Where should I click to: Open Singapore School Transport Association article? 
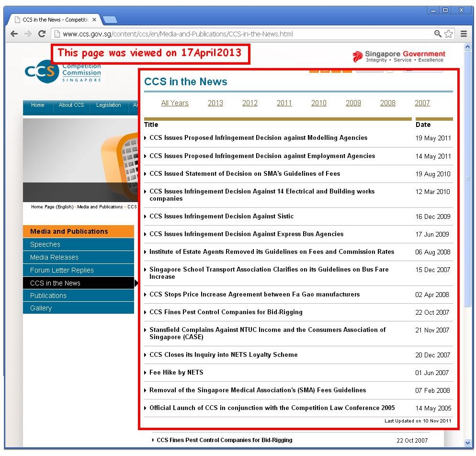[269, 273]
